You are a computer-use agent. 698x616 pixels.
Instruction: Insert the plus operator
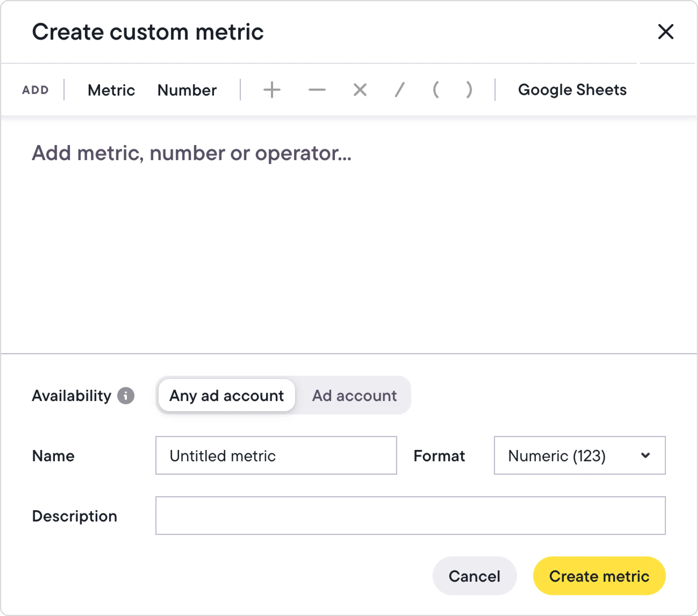(x=272, y=90)
